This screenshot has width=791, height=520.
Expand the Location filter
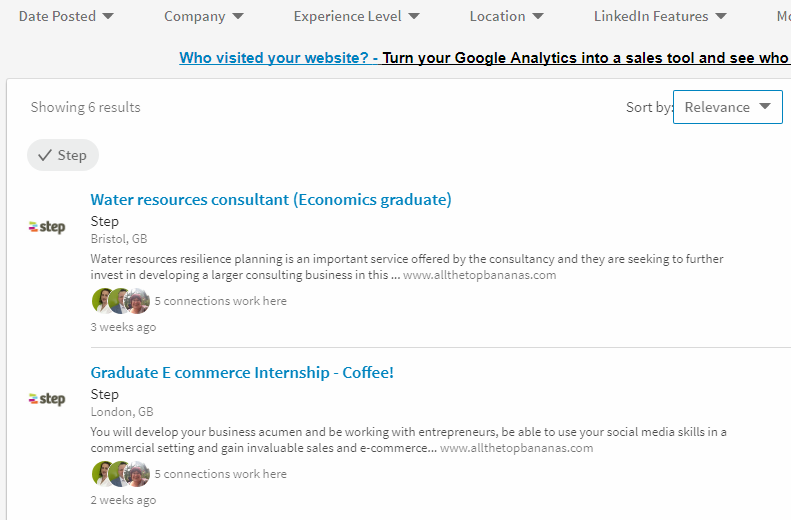click(506, 16)
